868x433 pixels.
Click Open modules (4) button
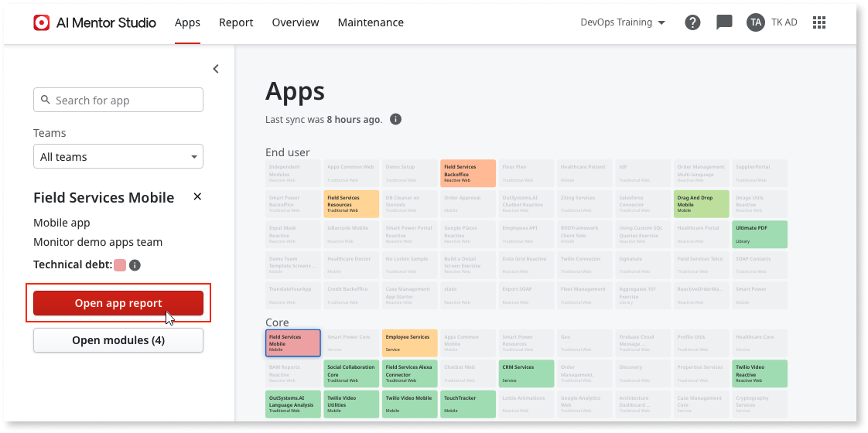click(118, 340)
